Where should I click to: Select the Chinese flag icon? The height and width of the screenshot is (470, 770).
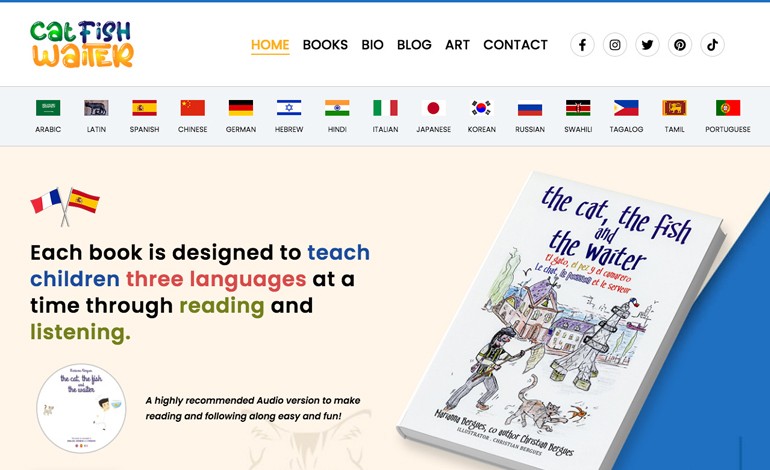point(192,108)
